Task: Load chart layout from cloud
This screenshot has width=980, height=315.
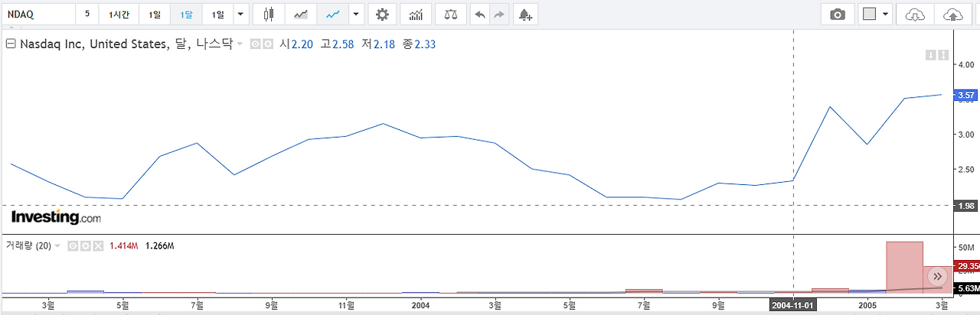Action: [915, 15]
